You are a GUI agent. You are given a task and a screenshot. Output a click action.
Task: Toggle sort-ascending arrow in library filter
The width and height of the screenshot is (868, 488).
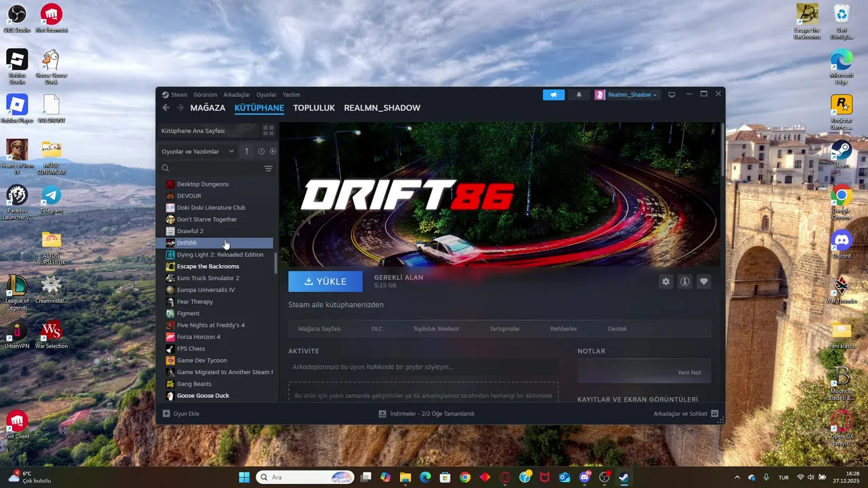click(247, 151)
